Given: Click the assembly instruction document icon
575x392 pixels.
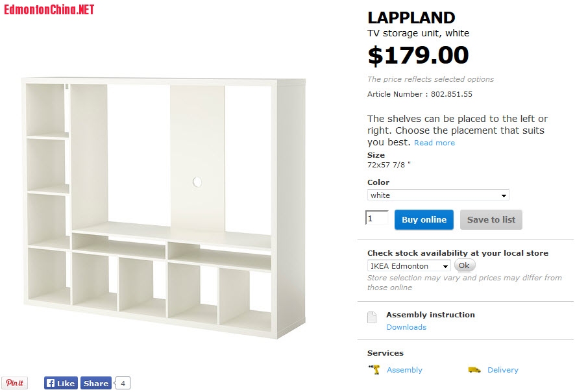Looking at the screenshot, I should tap(372, 317).
